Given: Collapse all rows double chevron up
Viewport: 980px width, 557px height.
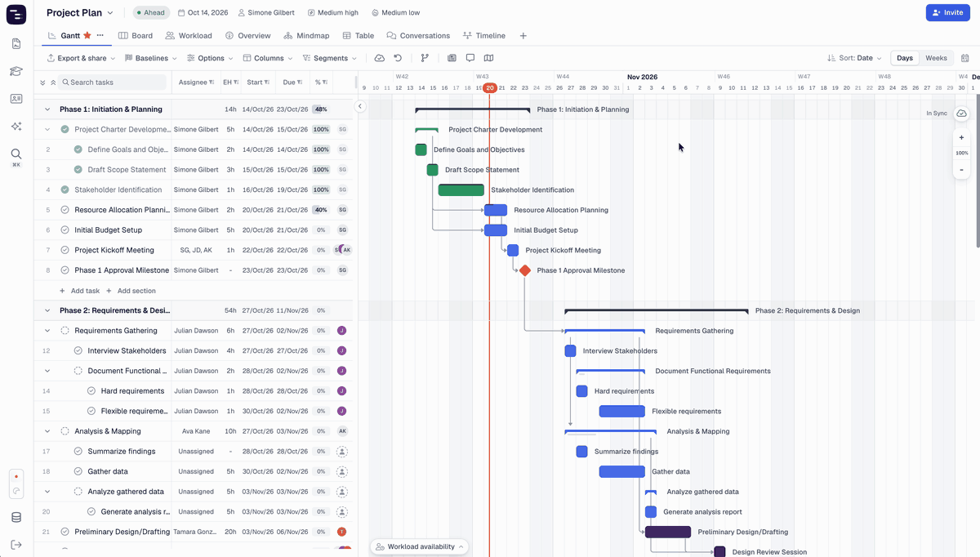Looking at the screenshot, I should pyautogui.click(x=53, y=82).
